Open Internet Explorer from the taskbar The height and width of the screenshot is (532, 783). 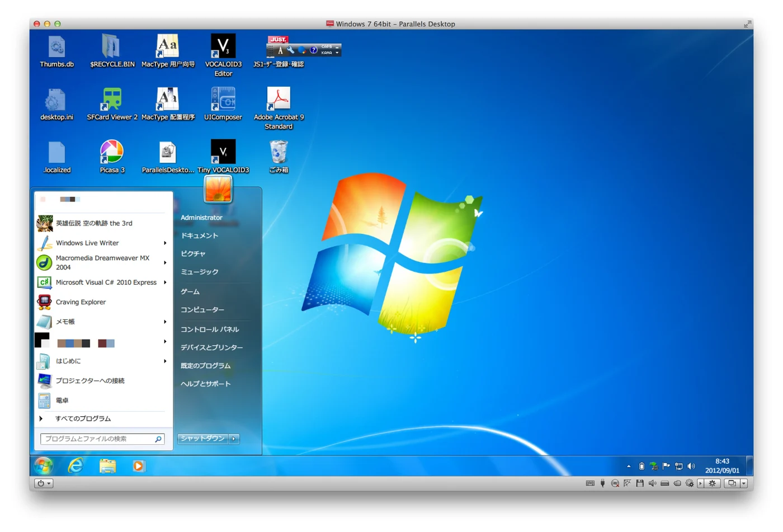click(76, 465)
